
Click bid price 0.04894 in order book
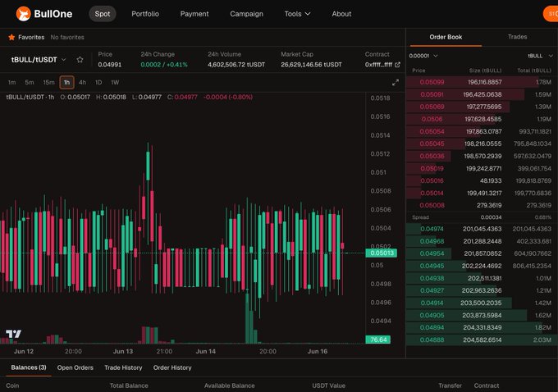click(x=432, y=327)
